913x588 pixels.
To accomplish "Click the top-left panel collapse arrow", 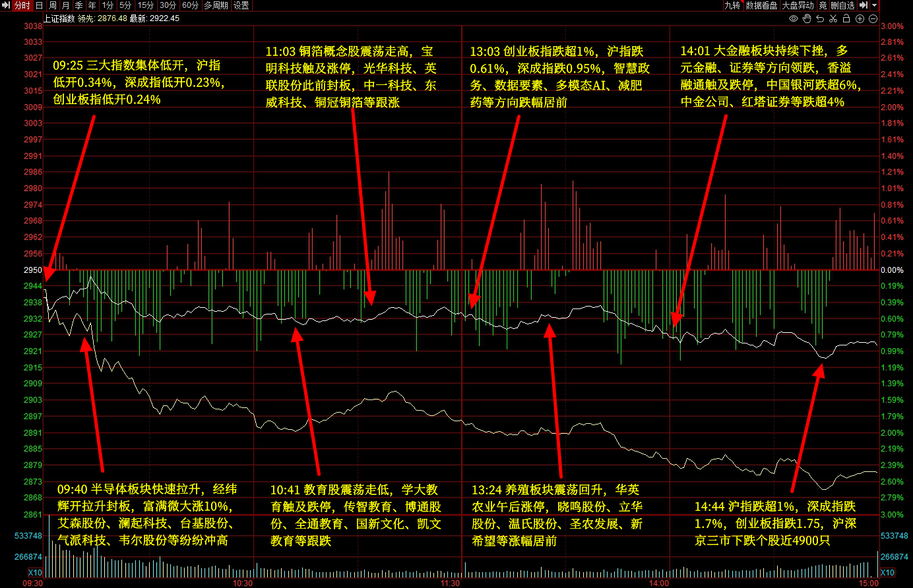I will [x=5, y=5].
